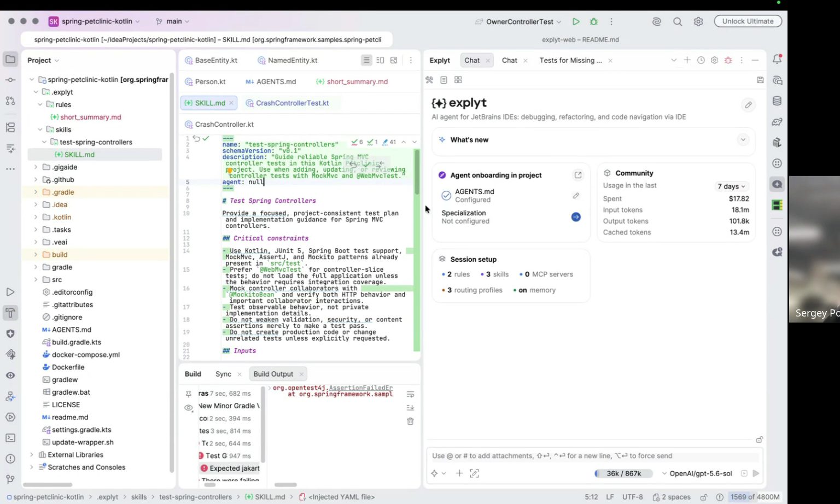Edit the AGENTS.md configuration pencil
This screenshot has width=840, height=504.
pos(576,196)
